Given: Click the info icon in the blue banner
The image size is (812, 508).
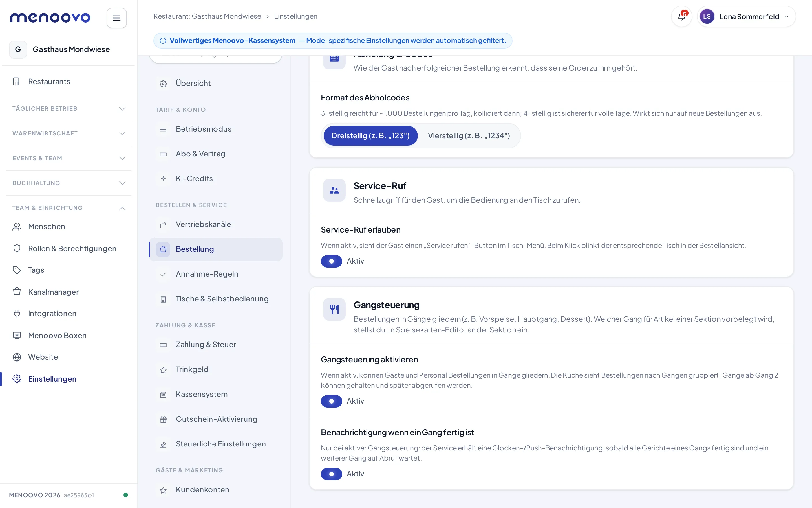Looking at the screenshot, I should click(163, 41).
